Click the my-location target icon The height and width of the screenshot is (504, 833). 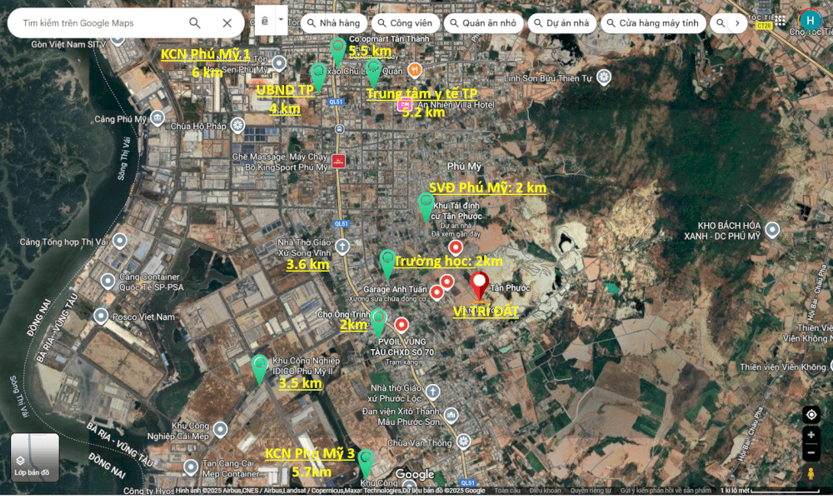(811, 415)
